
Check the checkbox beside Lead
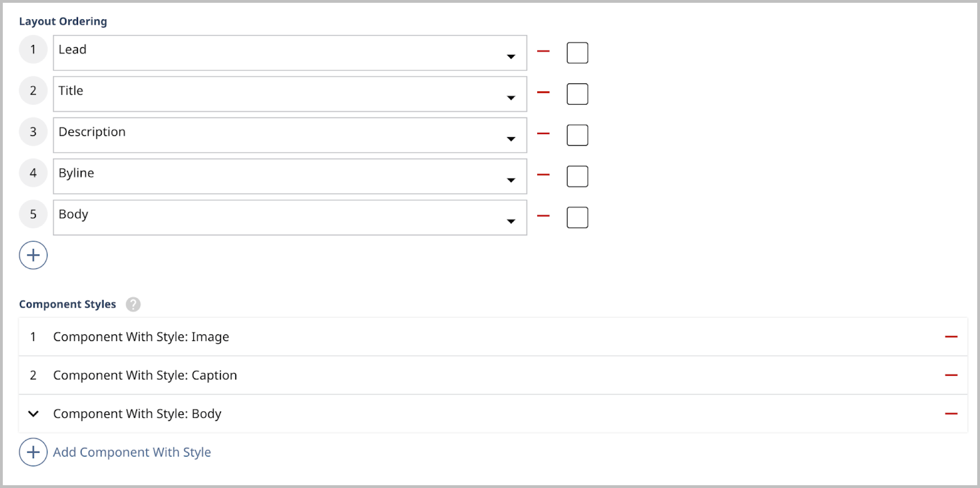pyautogui.click(x=577, y=52)
